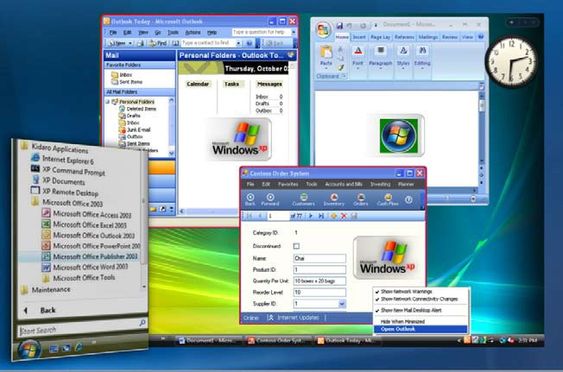
Task: Collapse the Personal Folders tree node
Action: pyautogui.click(x=107, y=102)
